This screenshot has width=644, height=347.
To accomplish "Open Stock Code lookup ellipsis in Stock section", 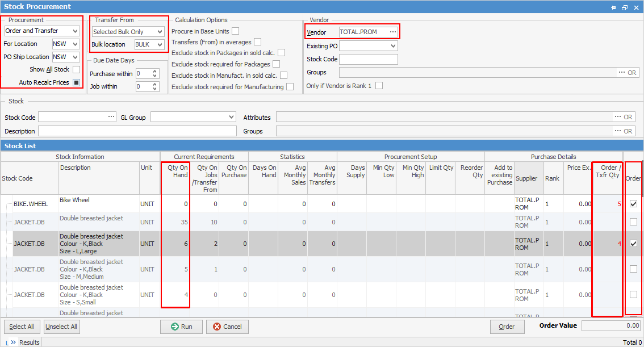I will [111, 117].
